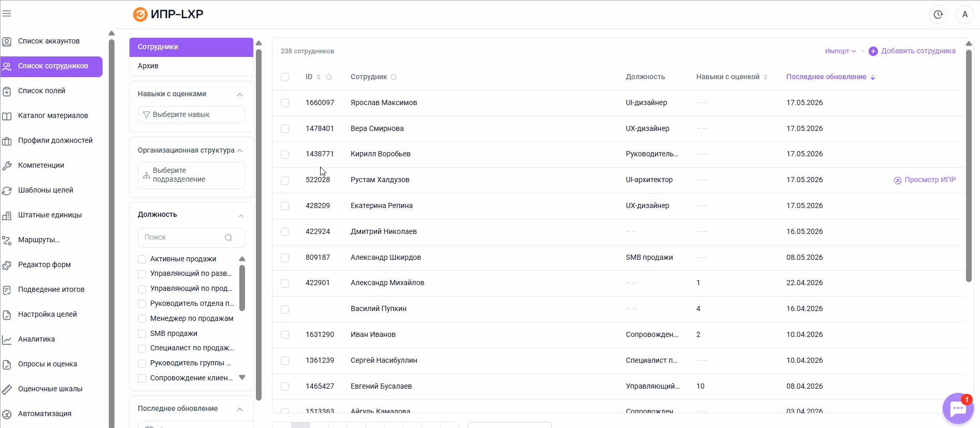Click the plus icon for Добавить сотрудника

point(873,51)
